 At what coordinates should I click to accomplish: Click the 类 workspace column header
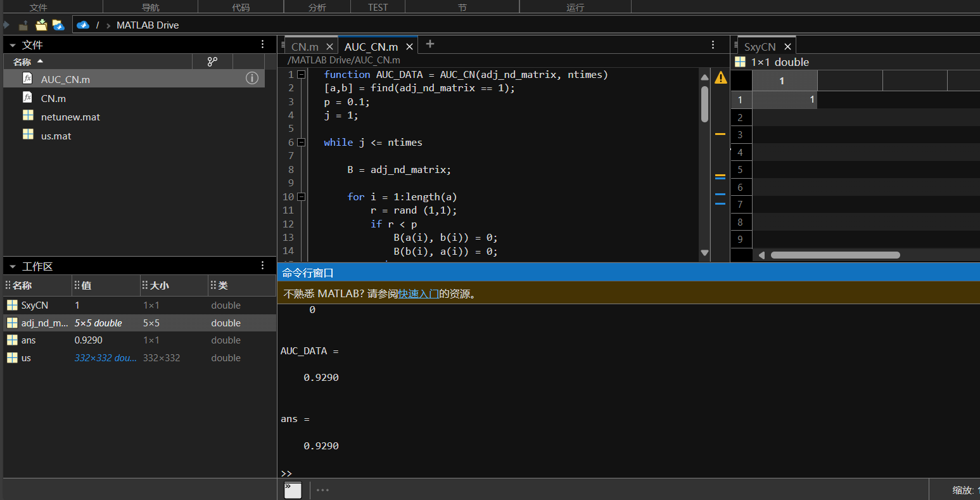click(243, 286)
